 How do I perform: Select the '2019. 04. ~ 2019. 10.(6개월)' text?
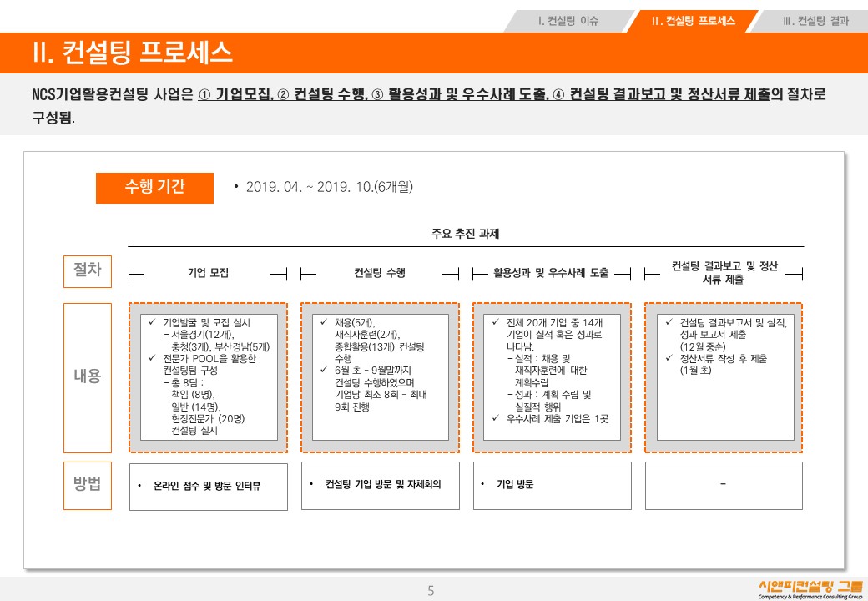click(330, 187)
